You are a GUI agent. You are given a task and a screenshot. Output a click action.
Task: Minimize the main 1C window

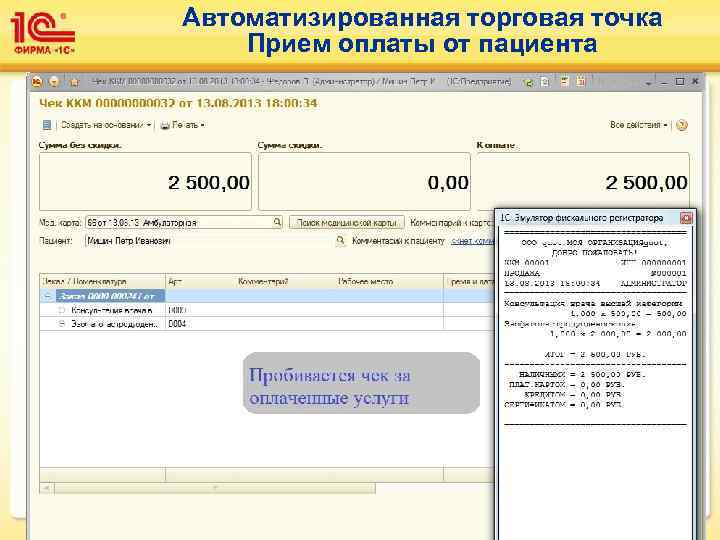coord(664,83)
